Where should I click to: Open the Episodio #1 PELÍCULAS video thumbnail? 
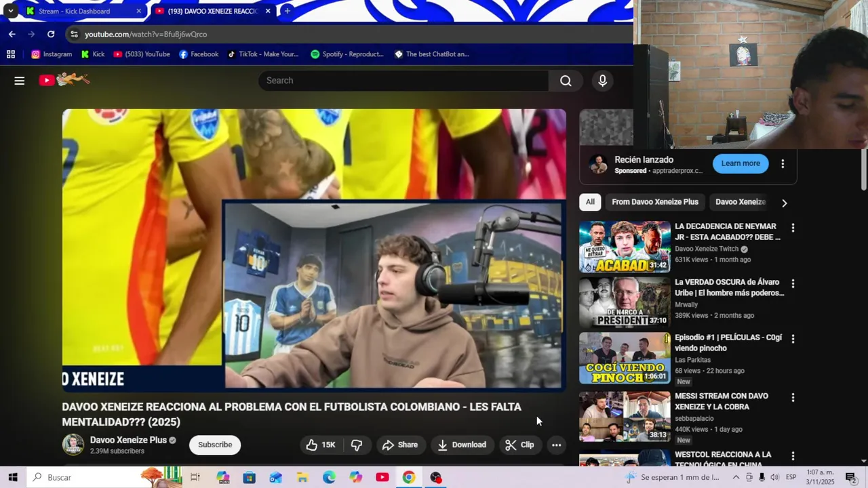[625, 358]
